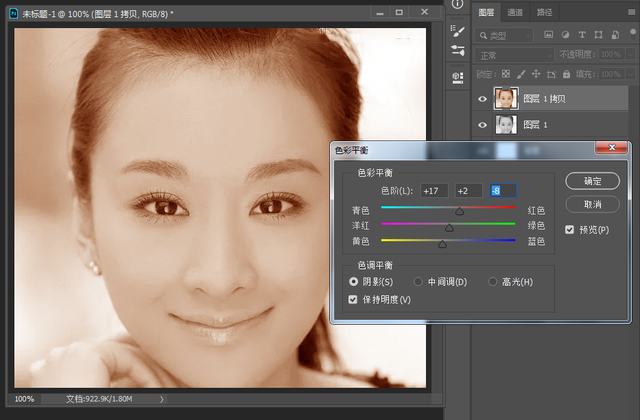The width and height of the screenshot is (640, 420).
Task: Open the status bar info arrow
Action: coord(162,399)
